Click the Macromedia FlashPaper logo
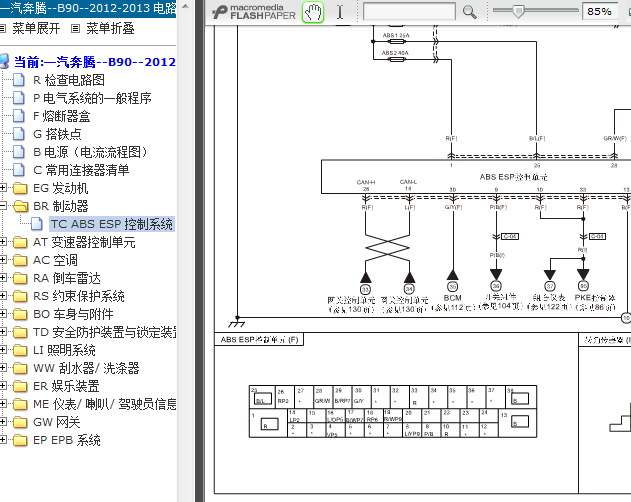The height and width of the screenshot is (502, 631). [x=254, y=12]
